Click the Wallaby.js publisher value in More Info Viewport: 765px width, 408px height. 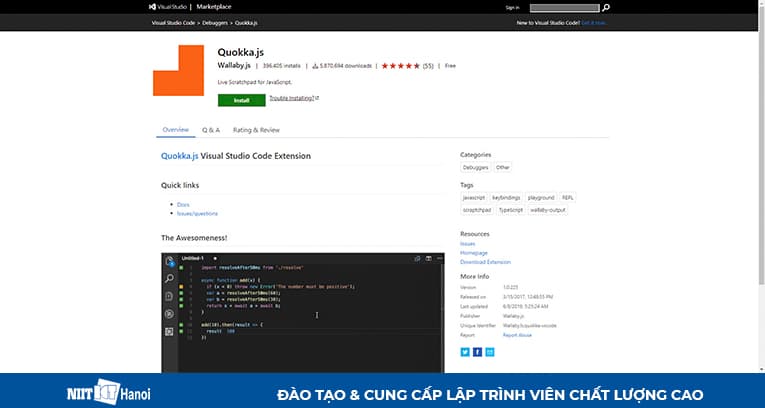click(x=513, y=316)
